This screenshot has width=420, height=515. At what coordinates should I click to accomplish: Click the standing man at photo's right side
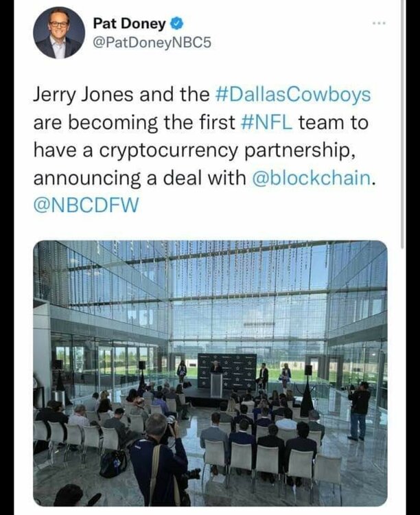pos(359,411)
